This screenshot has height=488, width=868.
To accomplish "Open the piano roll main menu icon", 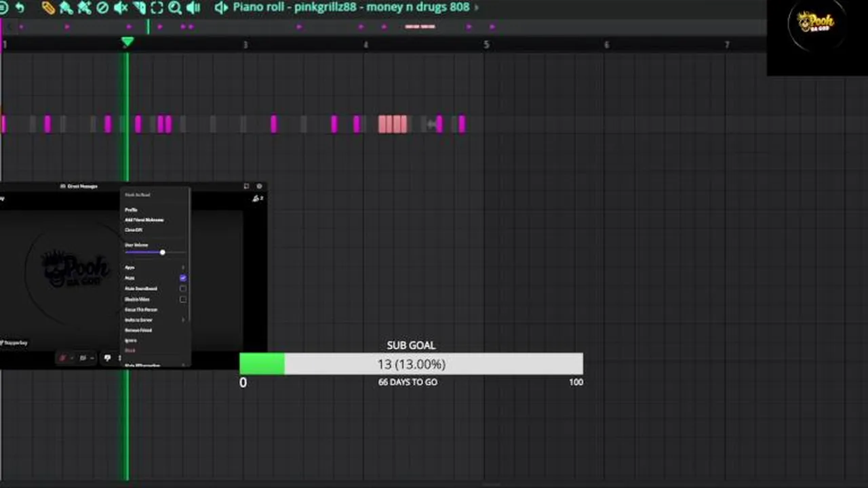I will [3, 7].
